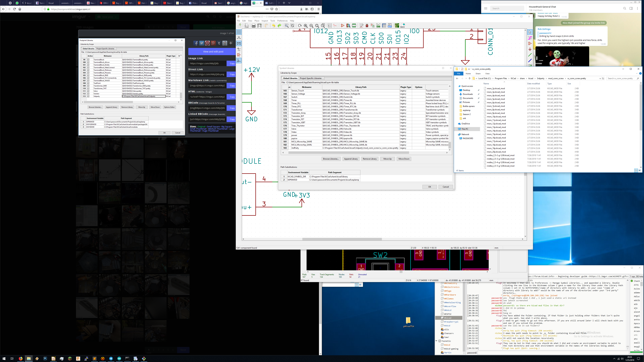644x362 pixels.
Task: Click Eeschema canvas horizontal scrollbar thumb
Action: tap(342, 239)
